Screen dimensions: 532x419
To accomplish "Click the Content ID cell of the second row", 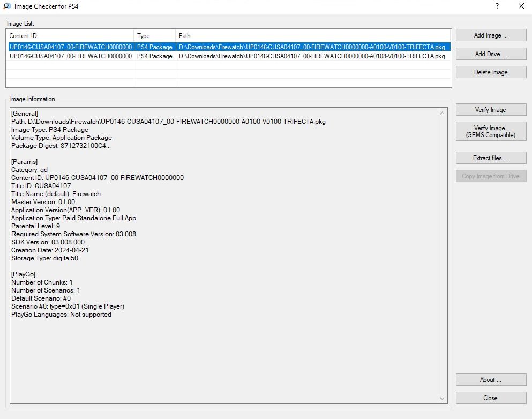I will point(71,56).
